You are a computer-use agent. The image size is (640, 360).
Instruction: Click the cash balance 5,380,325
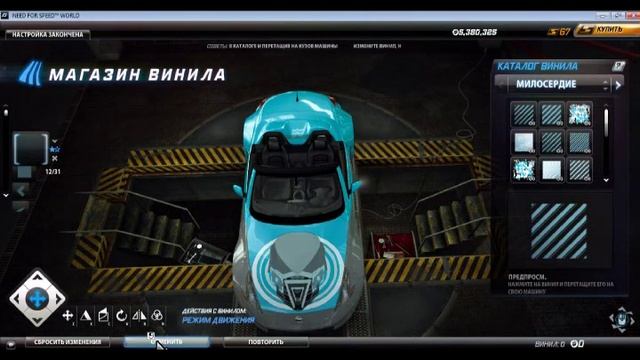tap(475, 32)
